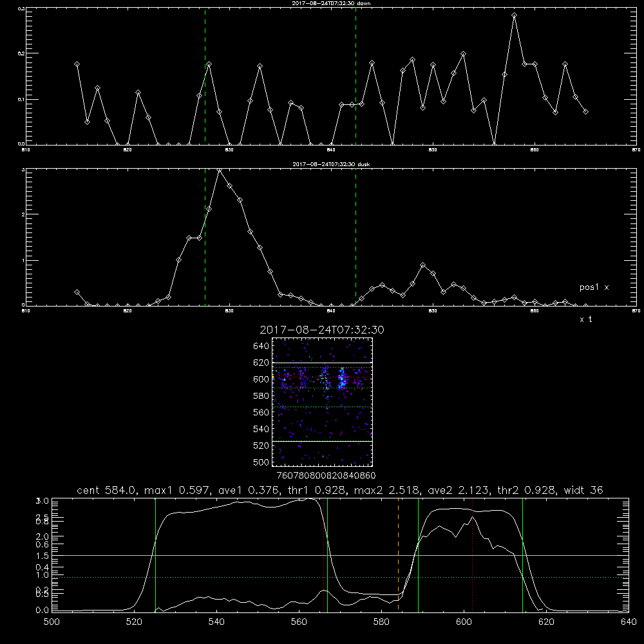Click the green vertical line near 525 in the bottom plot
The image size is (644, 644).
pyautogui.click(x=155, y=555)
